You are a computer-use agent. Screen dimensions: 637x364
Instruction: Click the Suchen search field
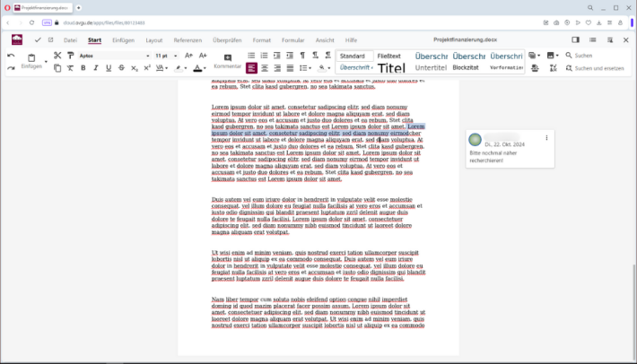pos(584,56)
